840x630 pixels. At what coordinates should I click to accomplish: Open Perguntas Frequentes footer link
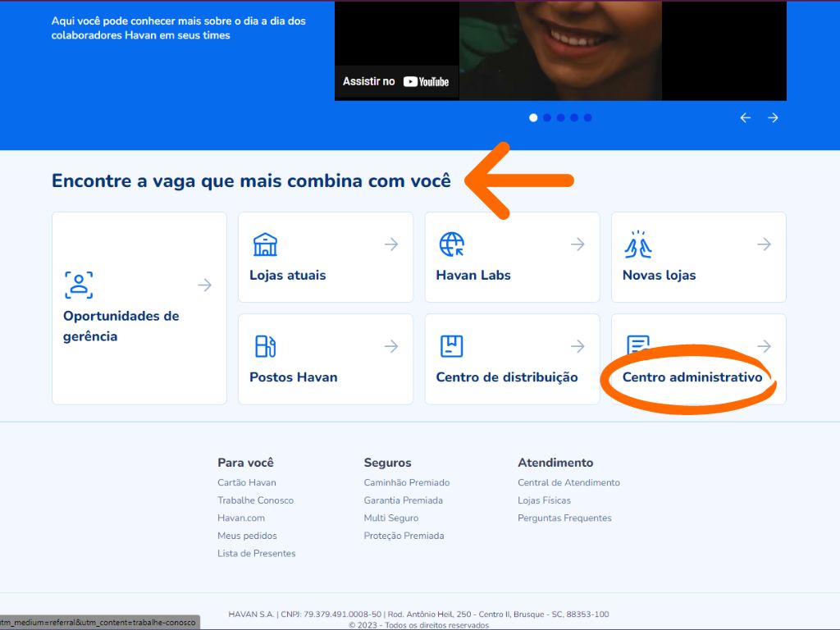click(564, 518)
